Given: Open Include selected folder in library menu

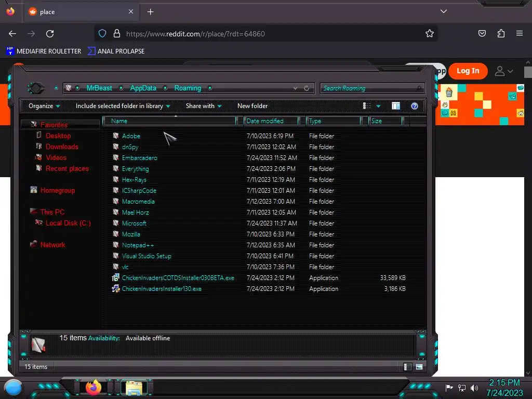Looking at the screenshot, I should coord(123,106).
